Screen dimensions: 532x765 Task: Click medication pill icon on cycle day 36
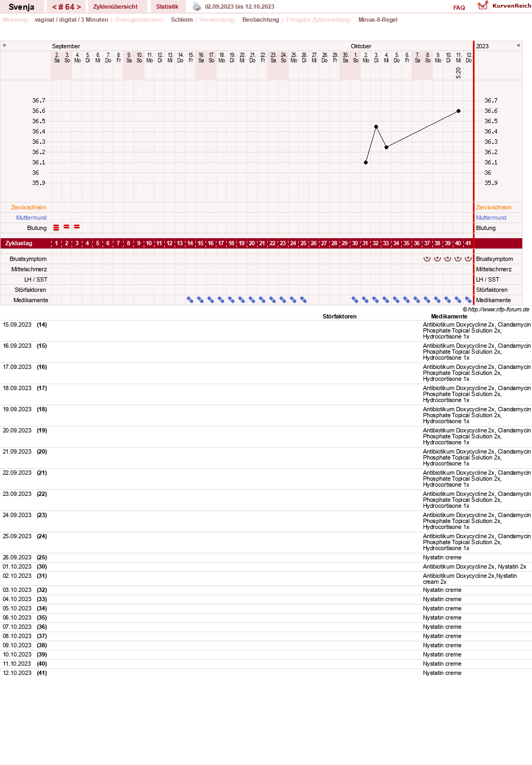[416, 299]
